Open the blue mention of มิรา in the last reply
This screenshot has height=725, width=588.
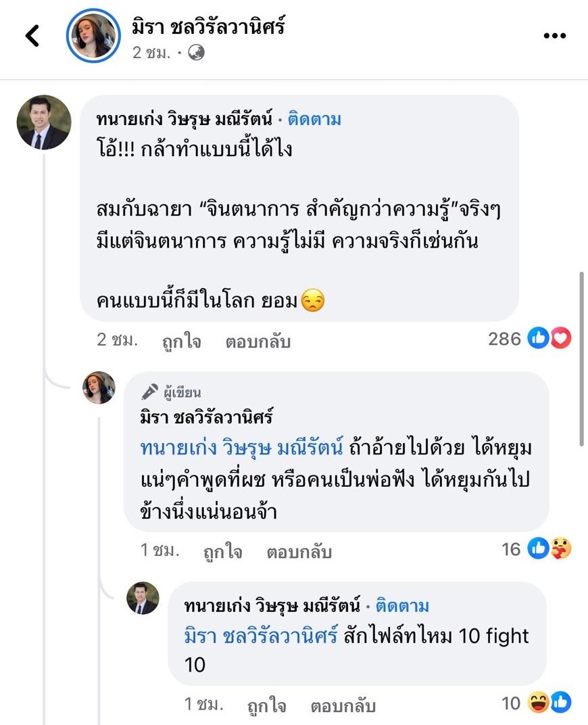point(260,636)
